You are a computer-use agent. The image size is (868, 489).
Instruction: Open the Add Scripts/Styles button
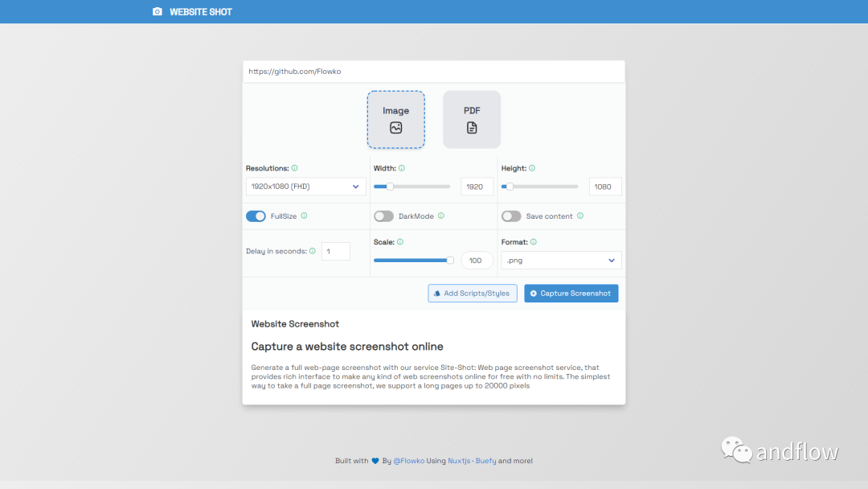(x=473, y=294)
